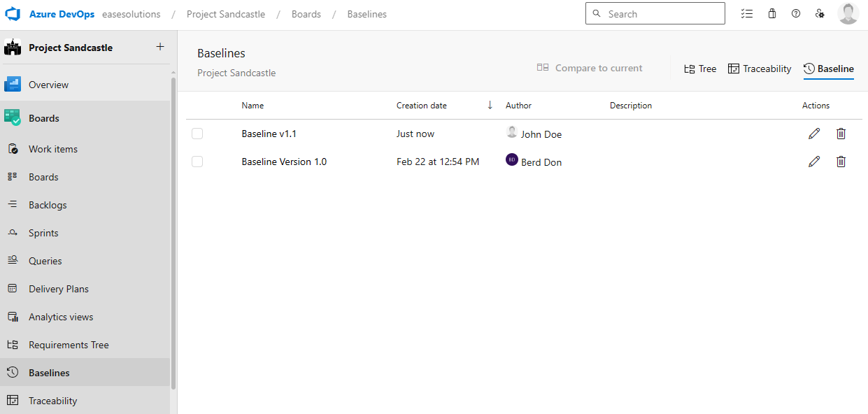Click the Search input field

pos(655,13)
